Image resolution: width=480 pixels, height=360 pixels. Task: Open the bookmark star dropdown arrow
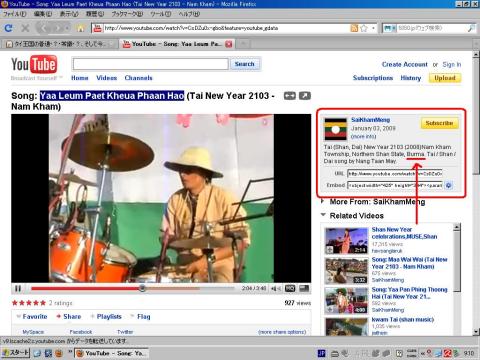point(373,28)
